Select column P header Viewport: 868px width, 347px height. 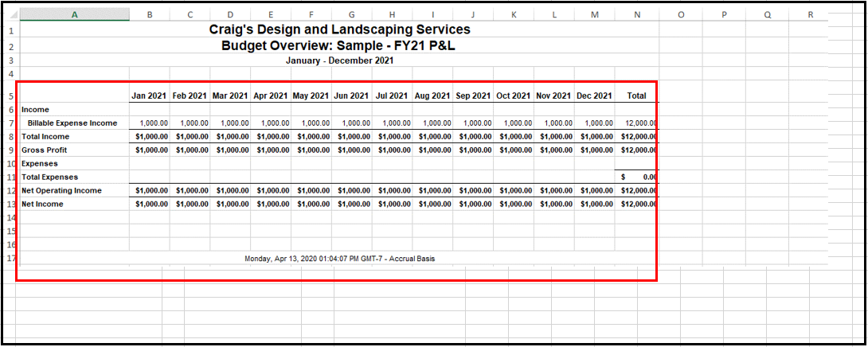724,15
